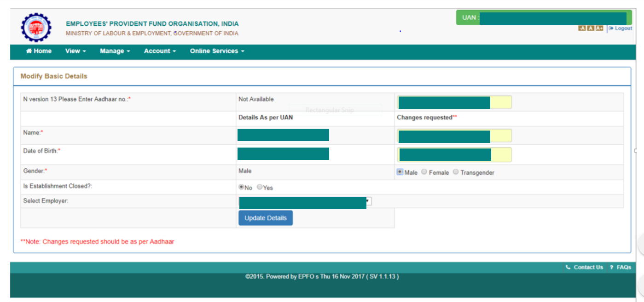Screen dimensions: 644x302
Task: Open the View dropdown menu
Action: coord(75,51)
